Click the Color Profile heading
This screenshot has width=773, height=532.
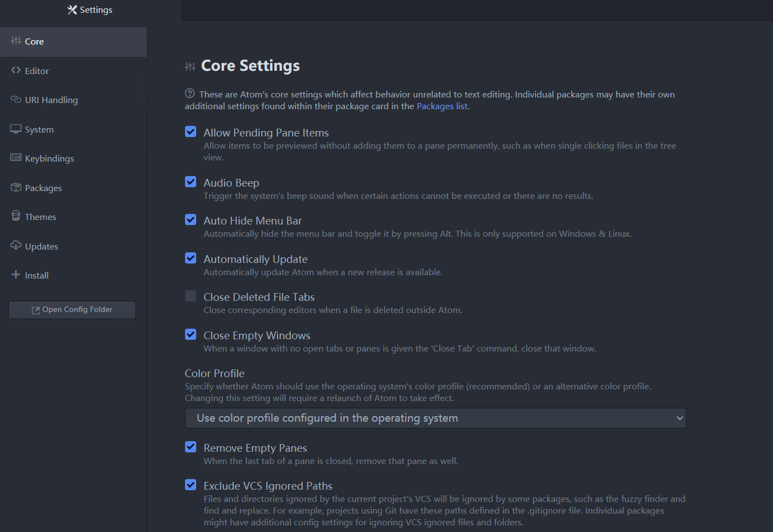215,373
